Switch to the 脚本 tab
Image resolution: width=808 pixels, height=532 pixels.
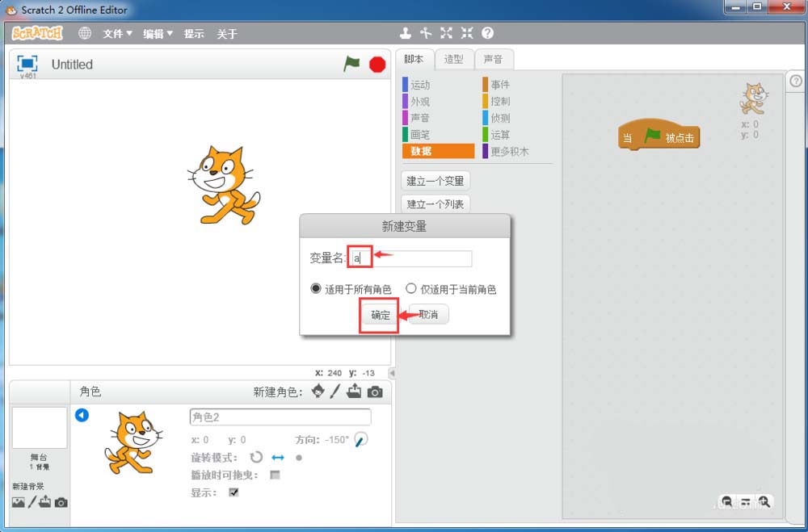click(x=414, y=59)
